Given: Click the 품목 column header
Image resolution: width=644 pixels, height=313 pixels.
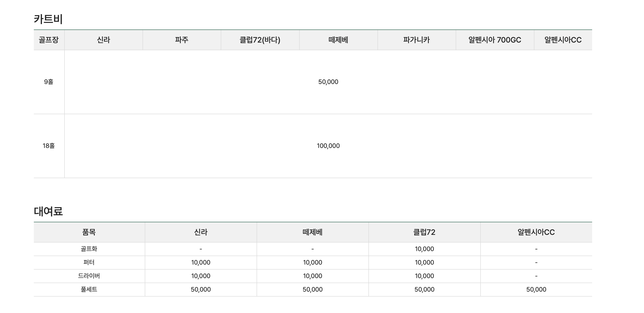Looking at the screenshot, I should [89, 232].
